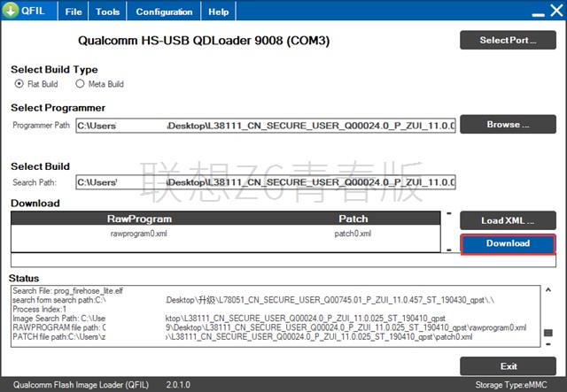Click the version 2.0.1.0 status text

[178, 385]
